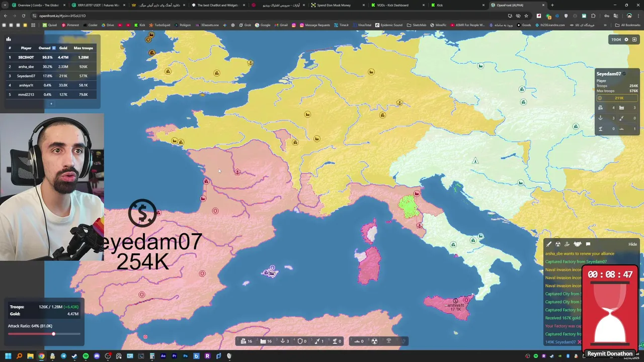Open the Epidemic Sound bookmark
The image size is (644, 362).
point(388,25)
